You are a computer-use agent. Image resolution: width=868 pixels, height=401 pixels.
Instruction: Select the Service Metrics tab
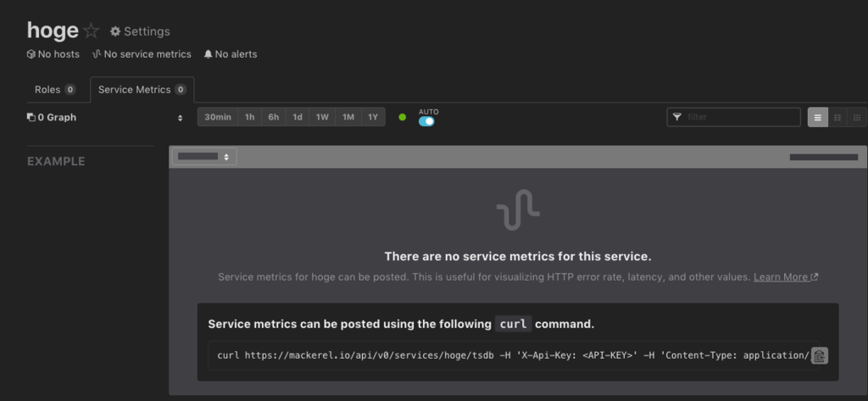coord(142,90)
